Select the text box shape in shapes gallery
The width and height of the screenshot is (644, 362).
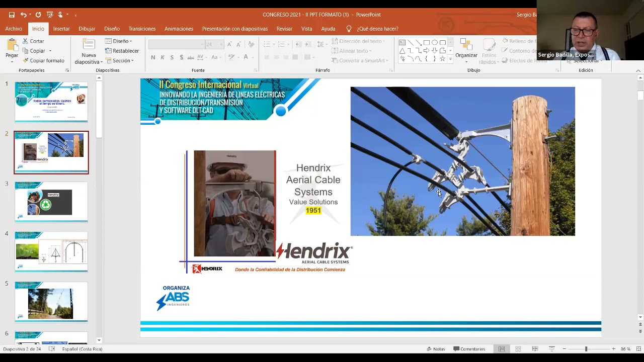tap(403, 43)
